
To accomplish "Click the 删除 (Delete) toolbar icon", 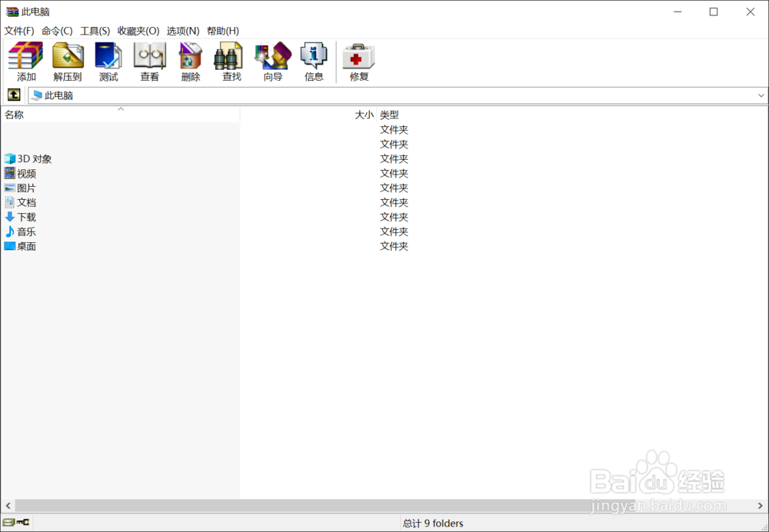I will tap(190, 62).
